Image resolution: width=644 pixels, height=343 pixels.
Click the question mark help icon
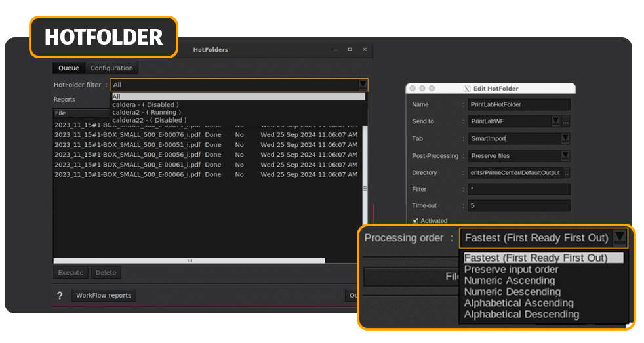click(x=60, y=296)
